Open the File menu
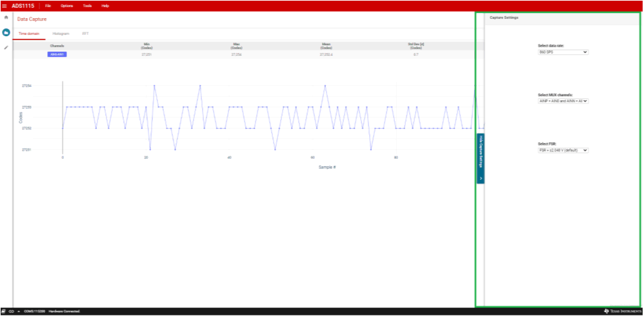Viewport: 644px width, 316px height. (x=48, y=5)
